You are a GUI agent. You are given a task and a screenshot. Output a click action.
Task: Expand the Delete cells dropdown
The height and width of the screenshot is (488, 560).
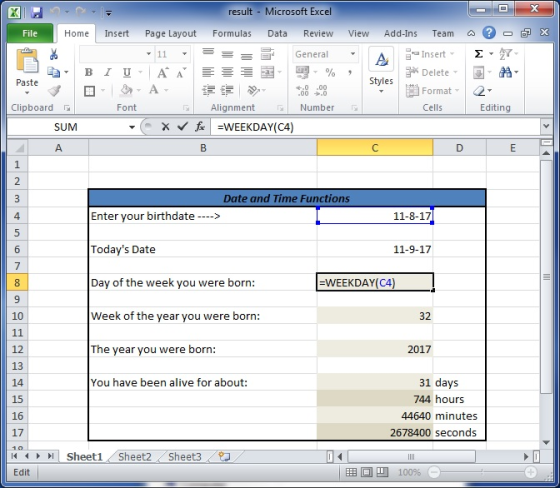point(455,73)
